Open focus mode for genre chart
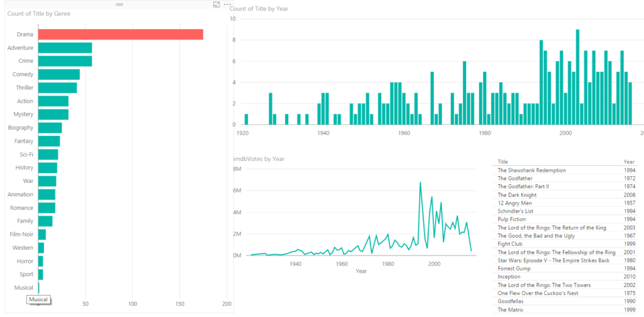644x317 pixels. point(217,4)
